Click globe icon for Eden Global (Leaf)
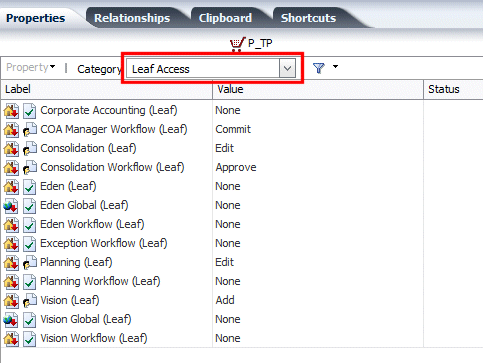 coord(11,206)
